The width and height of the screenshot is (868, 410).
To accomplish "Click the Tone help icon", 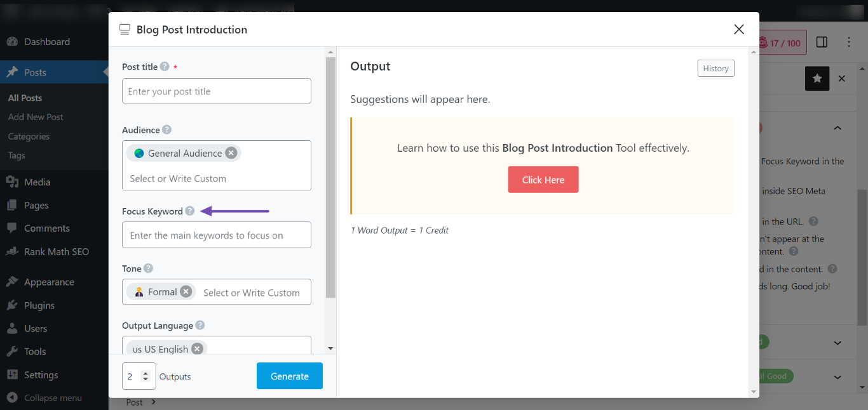I will tap(148, 268).
